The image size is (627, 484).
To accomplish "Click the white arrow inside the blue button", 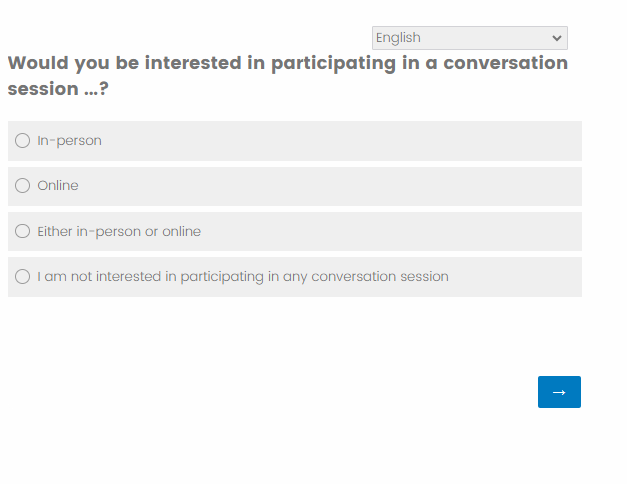I will 559,392.
